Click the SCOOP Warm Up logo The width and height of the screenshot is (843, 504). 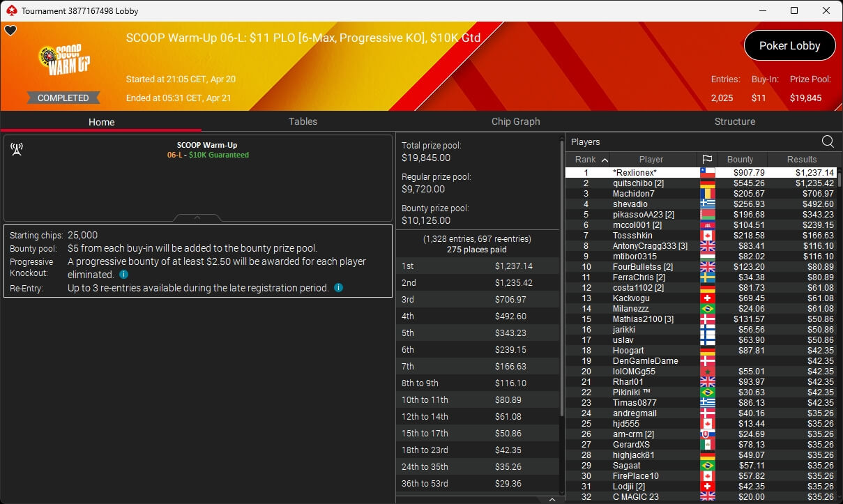coord(64,61)
